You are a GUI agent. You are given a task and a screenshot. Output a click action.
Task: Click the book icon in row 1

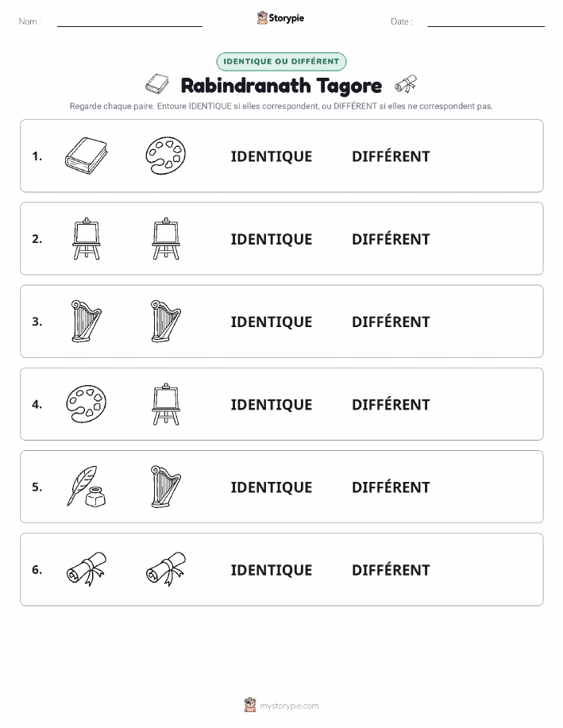pos(87,156)
